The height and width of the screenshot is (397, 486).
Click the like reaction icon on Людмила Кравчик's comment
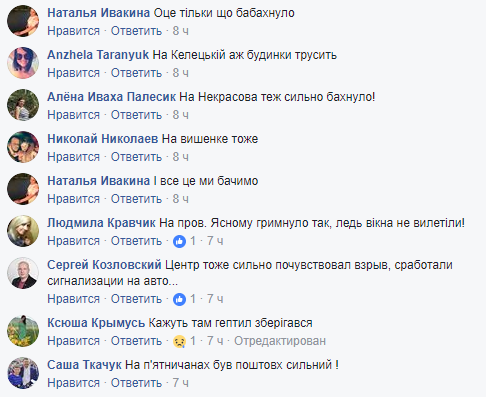(x=179, y=241)
